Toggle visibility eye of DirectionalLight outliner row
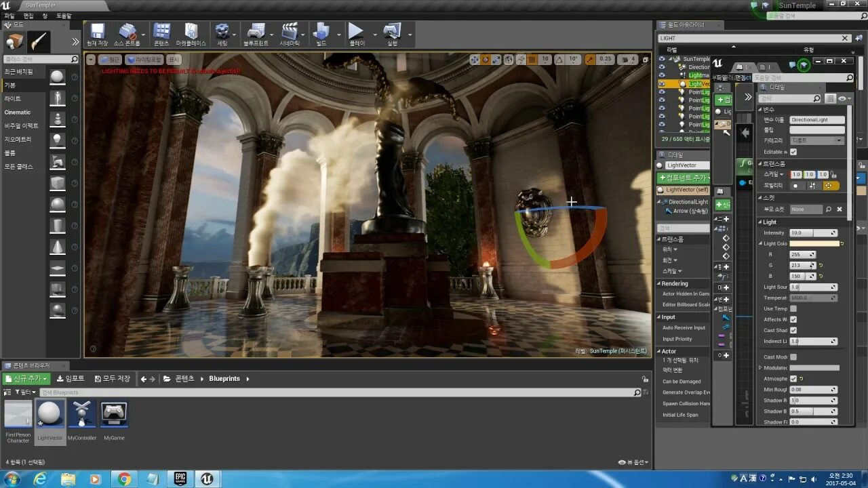Image resolution: width=868 pixels, height=488 pixels. 662,67
